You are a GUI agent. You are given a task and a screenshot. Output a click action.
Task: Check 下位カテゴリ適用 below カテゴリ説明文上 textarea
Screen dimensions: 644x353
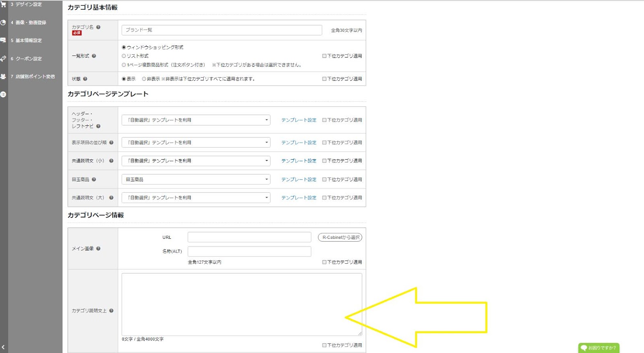[x=324, y=345]
